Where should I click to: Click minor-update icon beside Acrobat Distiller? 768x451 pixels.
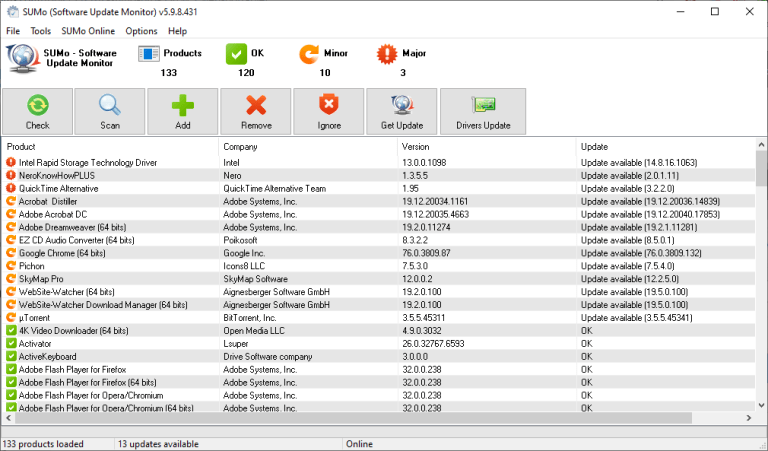[11, 201]
